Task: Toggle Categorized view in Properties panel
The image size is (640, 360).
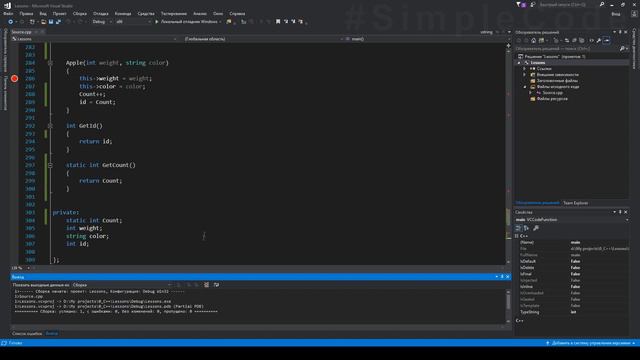Action: click(518, 228)
